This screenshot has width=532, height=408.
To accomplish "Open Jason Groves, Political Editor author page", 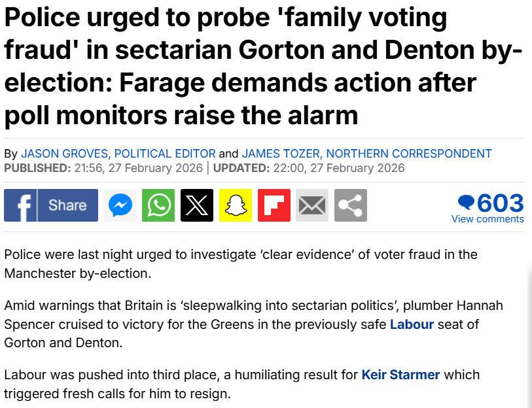I will (118, 154).
